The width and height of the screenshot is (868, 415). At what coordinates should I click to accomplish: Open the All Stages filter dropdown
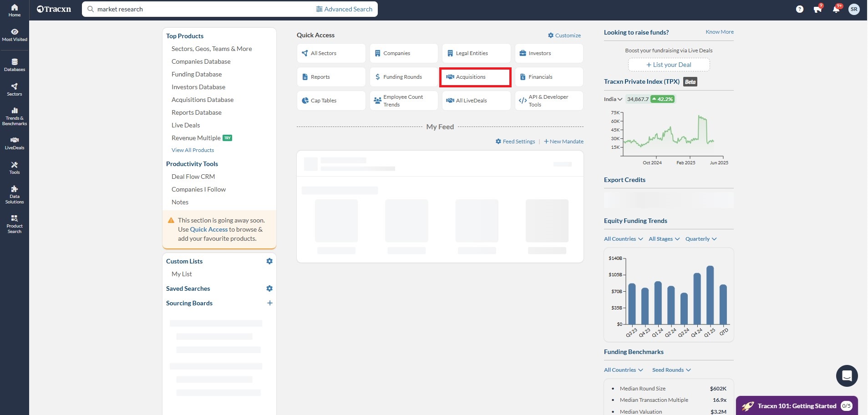(x=664, y=239)
